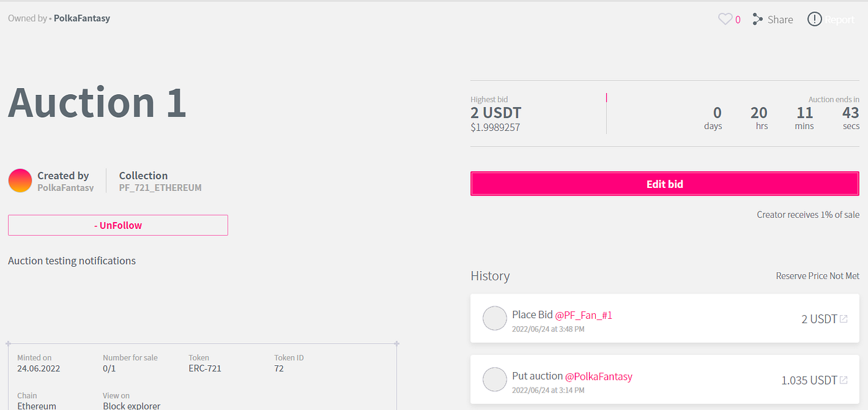Open the PolkaFantasy owner link at top
The image size is (868, 410).
click(82, 18)
